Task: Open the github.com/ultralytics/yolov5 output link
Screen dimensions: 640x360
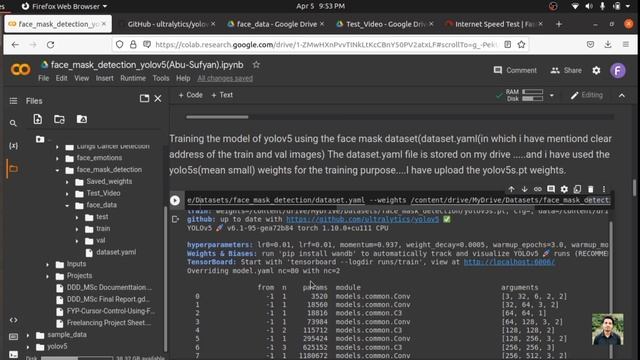Action: (x=362, y=219)
